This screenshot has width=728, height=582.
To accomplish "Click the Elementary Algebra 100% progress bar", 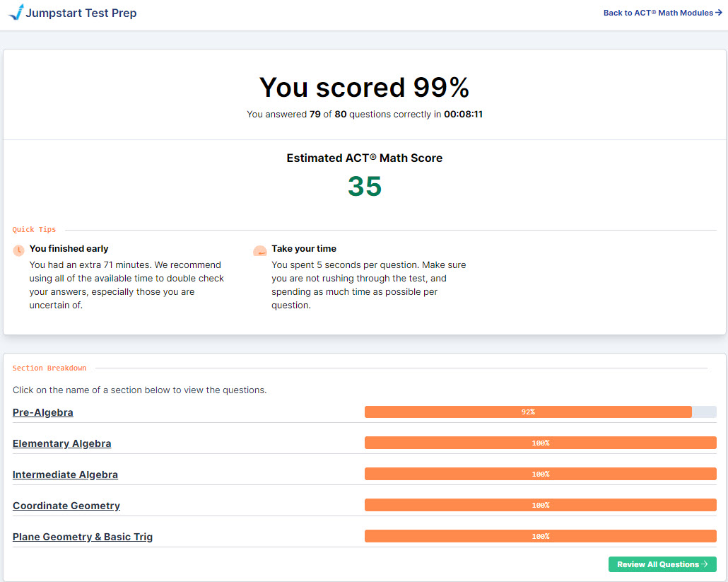I will tap(540, 443).
